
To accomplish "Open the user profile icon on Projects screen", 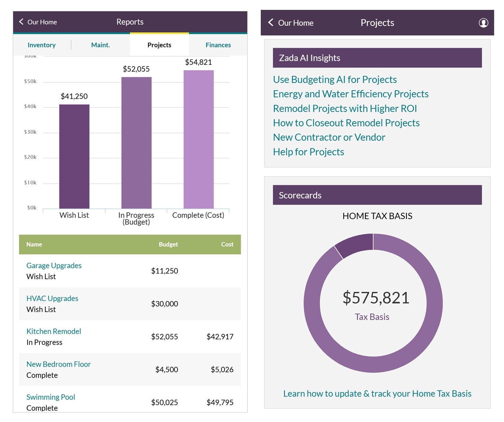I will point(484,23).
